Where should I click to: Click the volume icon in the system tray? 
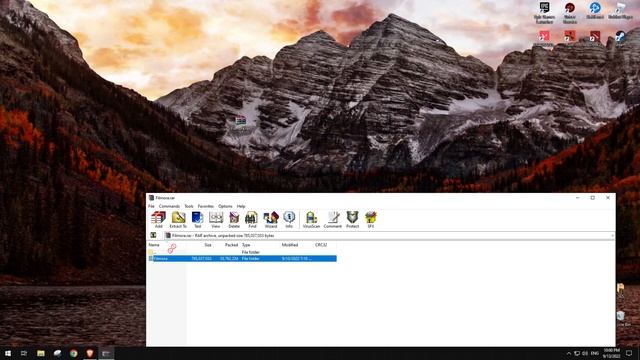(x=585, y=353)
